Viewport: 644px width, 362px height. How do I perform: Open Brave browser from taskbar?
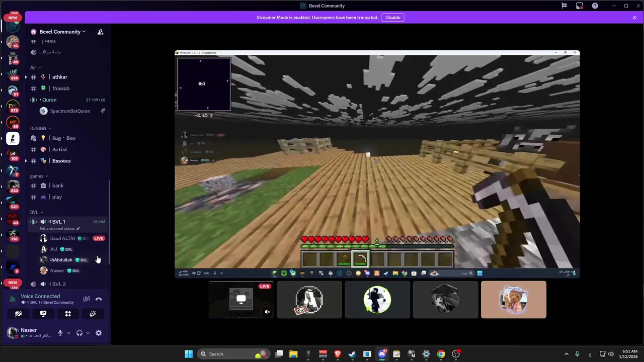(x=338, y=354)
